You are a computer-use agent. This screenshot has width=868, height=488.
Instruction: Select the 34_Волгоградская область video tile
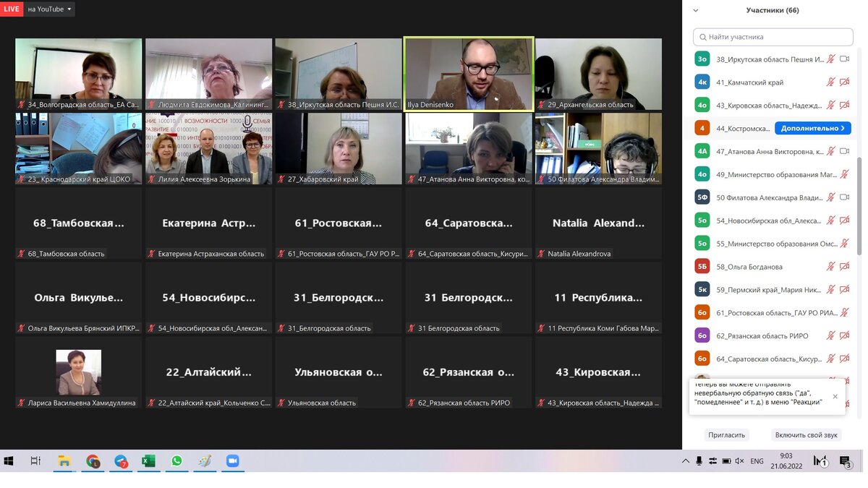(x=79, y=74)
